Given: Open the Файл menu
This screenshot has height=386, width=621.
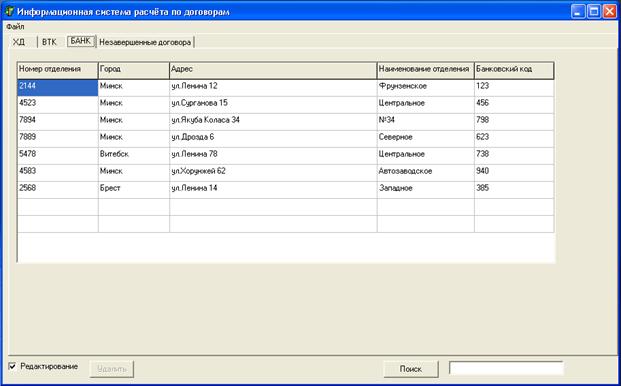Looking at the screenshot, I should point(15,27).
